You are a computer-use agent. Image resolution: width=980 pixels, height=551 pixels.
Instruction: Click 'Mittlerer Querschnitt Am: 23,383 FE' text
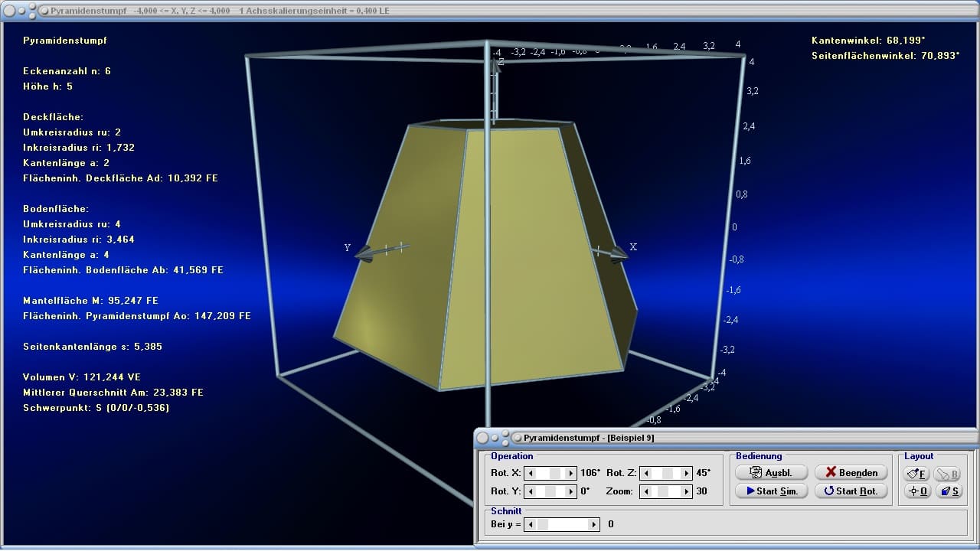click(x=113, y=392)
